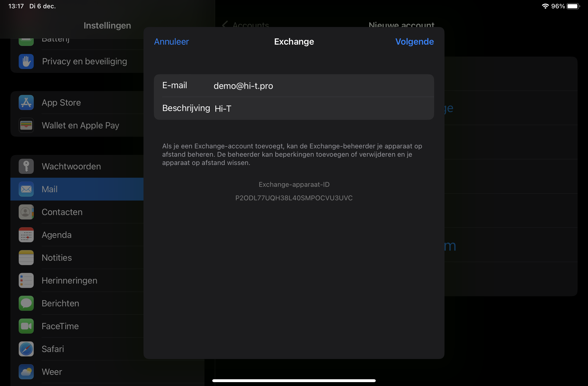
Task: Open FaceTime settings row
Action: (x=77, y=326)
